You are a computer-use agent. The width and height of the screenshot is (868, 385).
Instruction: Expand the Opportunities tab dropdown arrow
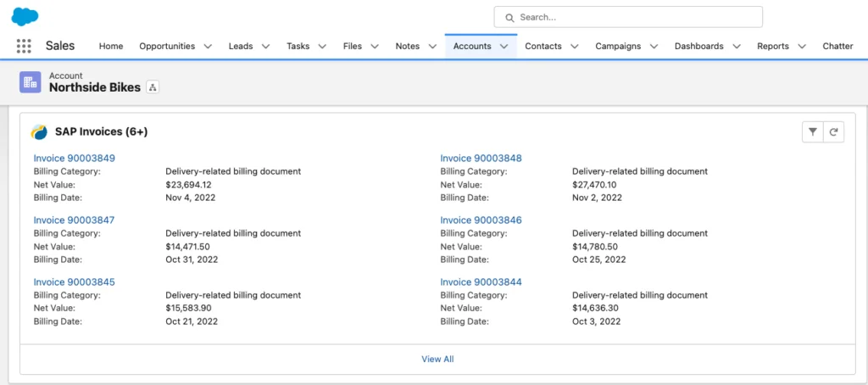(209, 47)
